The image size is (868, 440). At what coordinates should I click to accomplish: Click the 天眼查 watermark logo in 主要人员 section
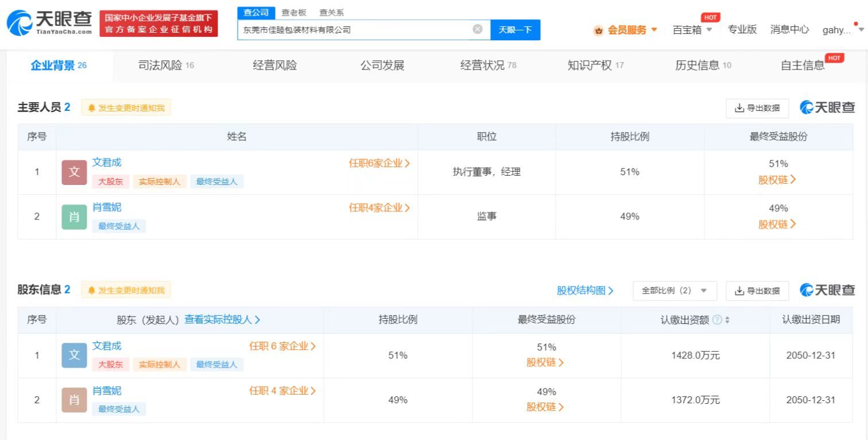pyautogui.click(x=827, y=107)
